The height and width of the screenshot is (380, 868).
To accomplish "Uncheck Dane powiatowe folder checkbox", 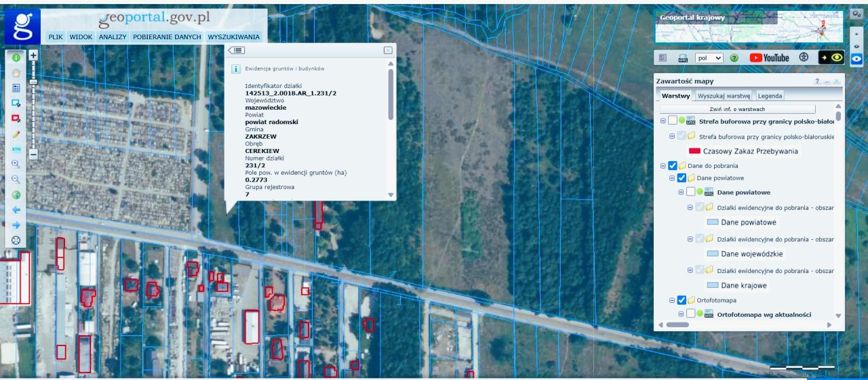I will 682,178.
